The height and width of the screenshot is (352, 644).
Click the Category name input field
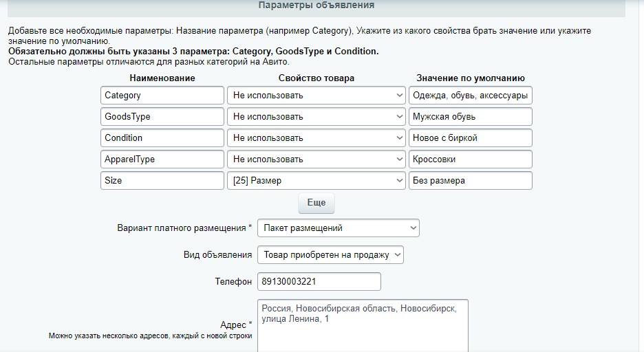[162, 96]
